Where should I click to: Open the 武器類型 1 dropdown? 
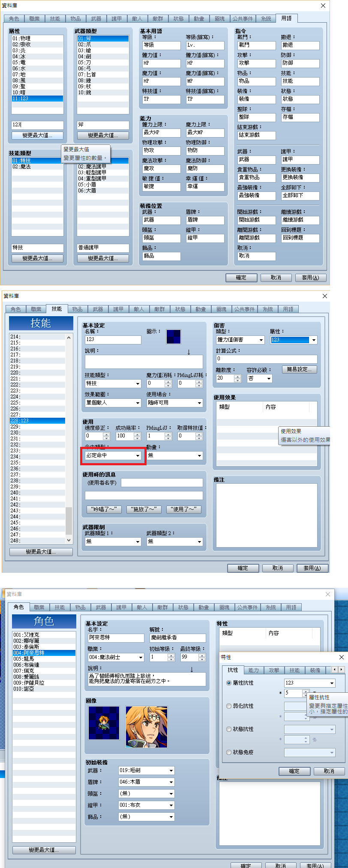coord(113,542)
